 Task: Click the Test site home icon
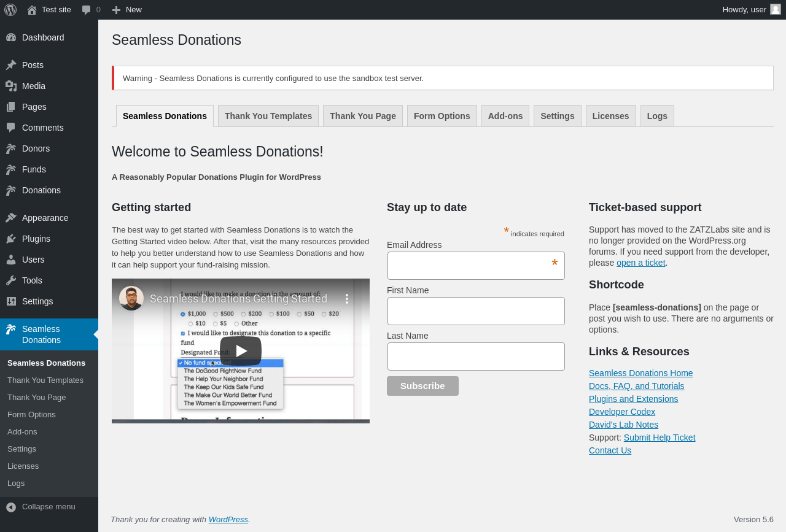[32, 10]
